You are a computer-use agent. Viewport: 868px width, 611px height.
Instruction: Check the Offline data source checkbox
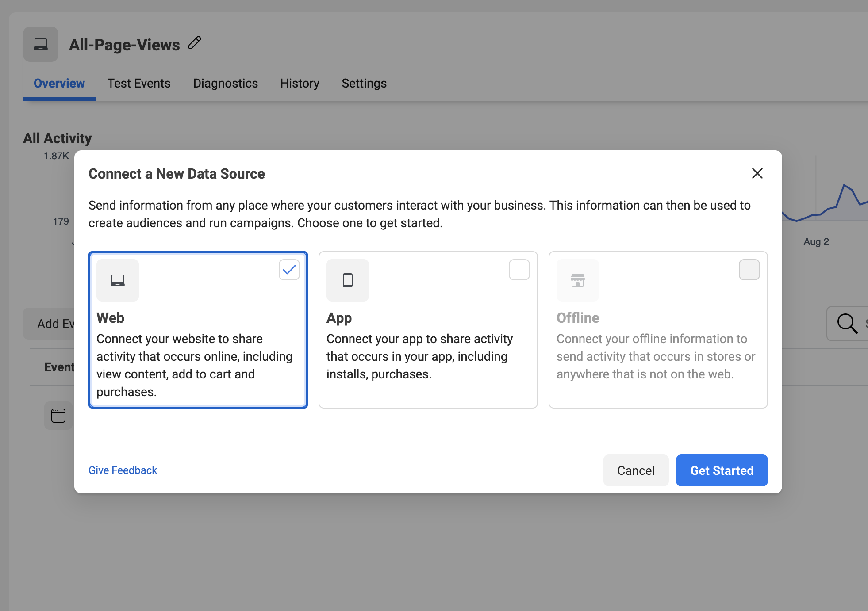tap(749, 270)
